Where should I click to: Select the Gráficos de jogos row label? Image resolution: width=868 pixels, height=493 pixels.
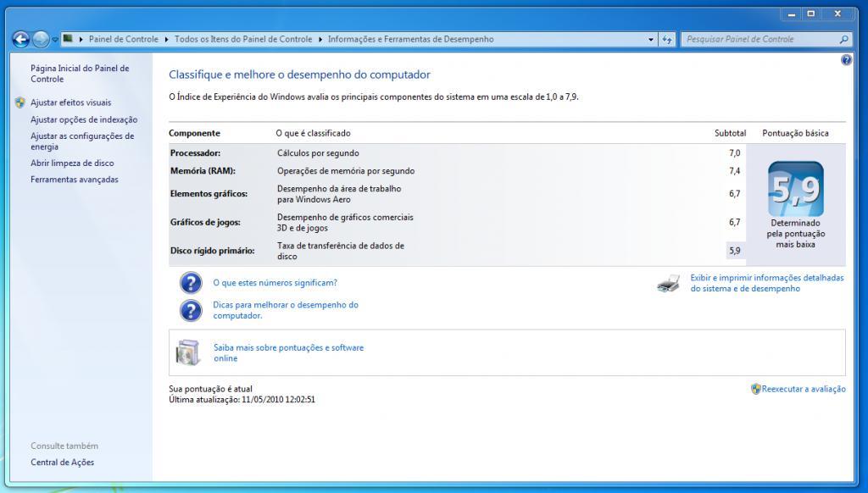click(x=205, y=223)
